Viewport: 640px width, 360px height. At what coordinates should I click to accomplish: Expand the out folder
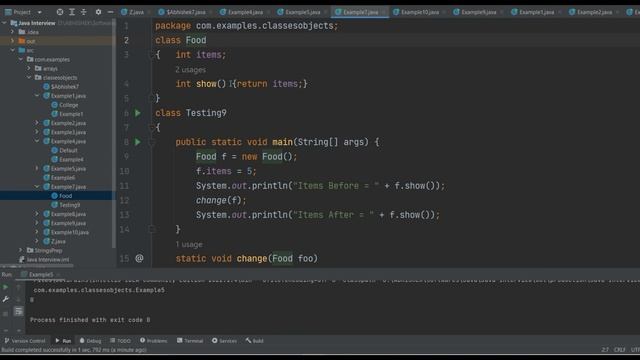13,41
